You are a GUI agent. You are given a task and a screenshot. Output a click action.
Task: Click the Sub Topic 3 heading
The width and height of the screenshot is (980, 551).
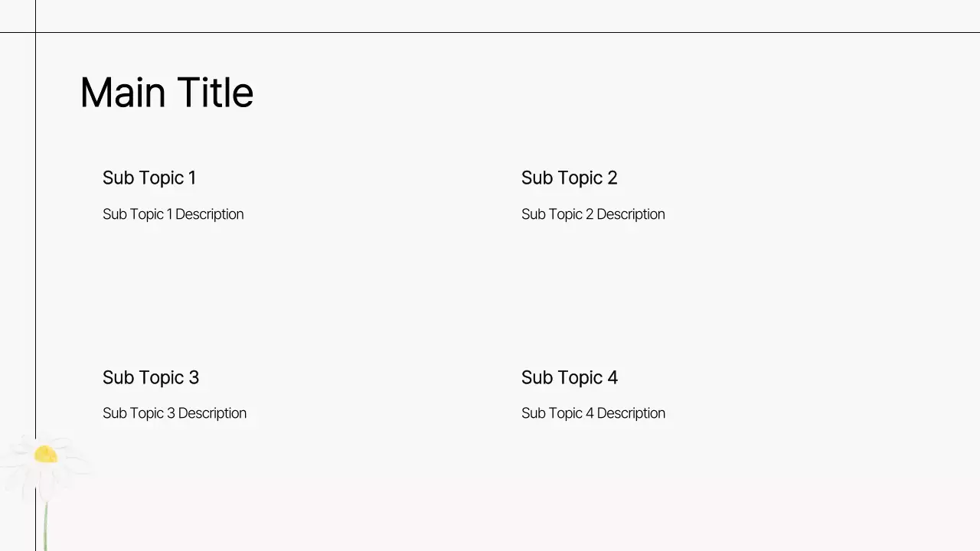(x=151, y=378)
